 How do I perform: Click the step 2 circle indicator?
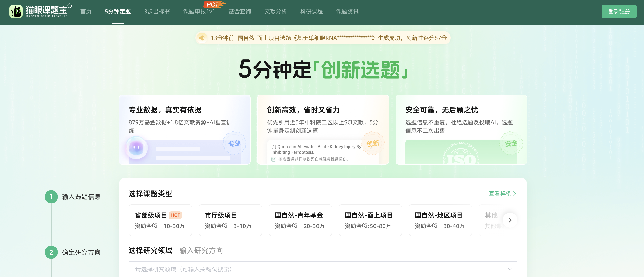(x=51, y=252)
